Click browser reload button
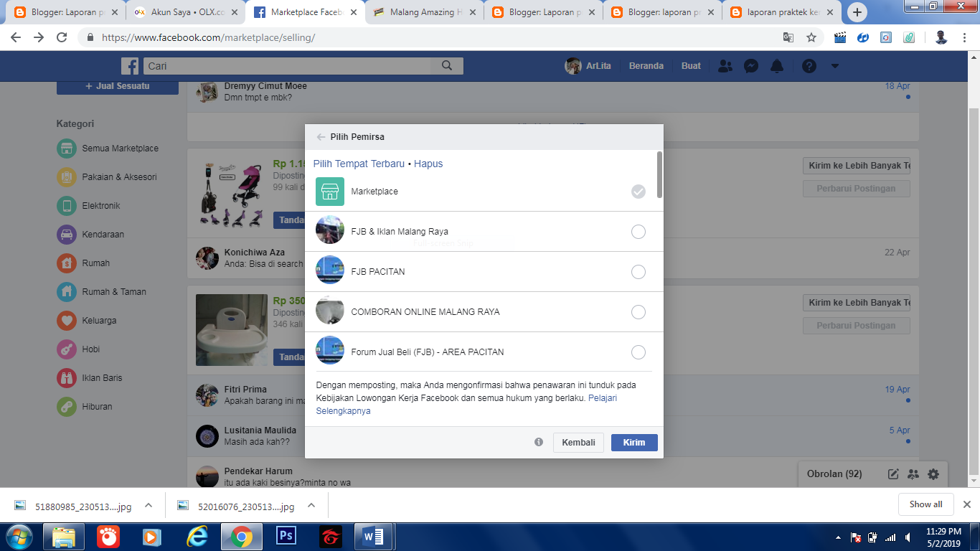The height and width of the screenshot is (551, 980). [x=62, y=37]
